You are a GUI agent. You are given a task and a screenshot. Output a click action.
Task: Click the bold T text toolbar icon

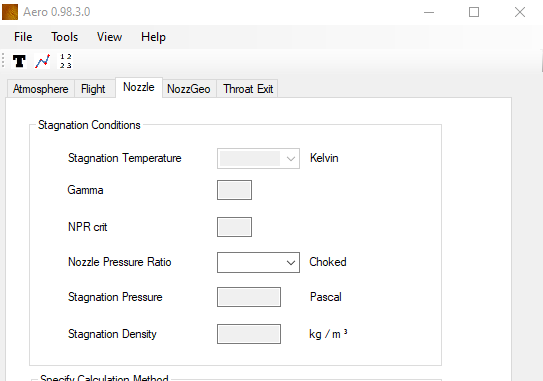pyautogui.click(x=19, y=61)
